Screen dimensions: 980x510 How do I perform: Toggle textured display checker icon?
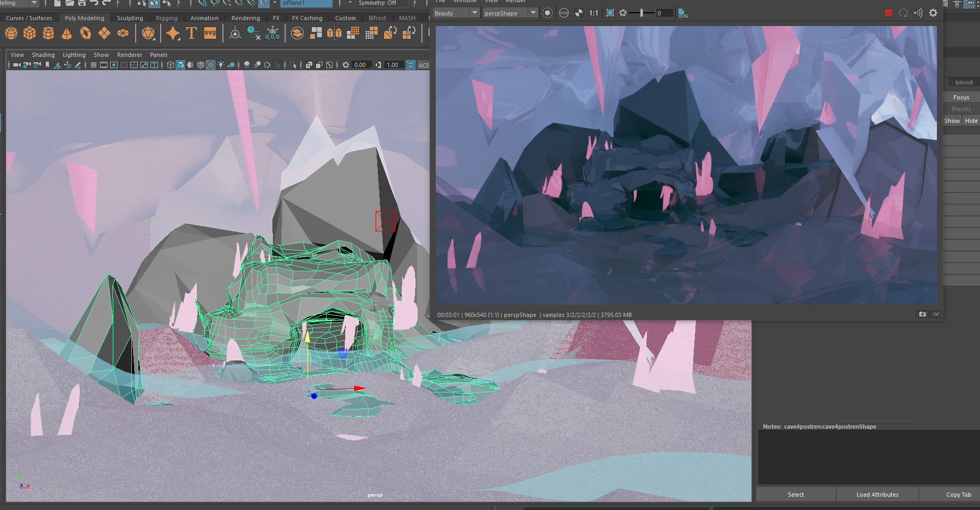coord(211,65)
